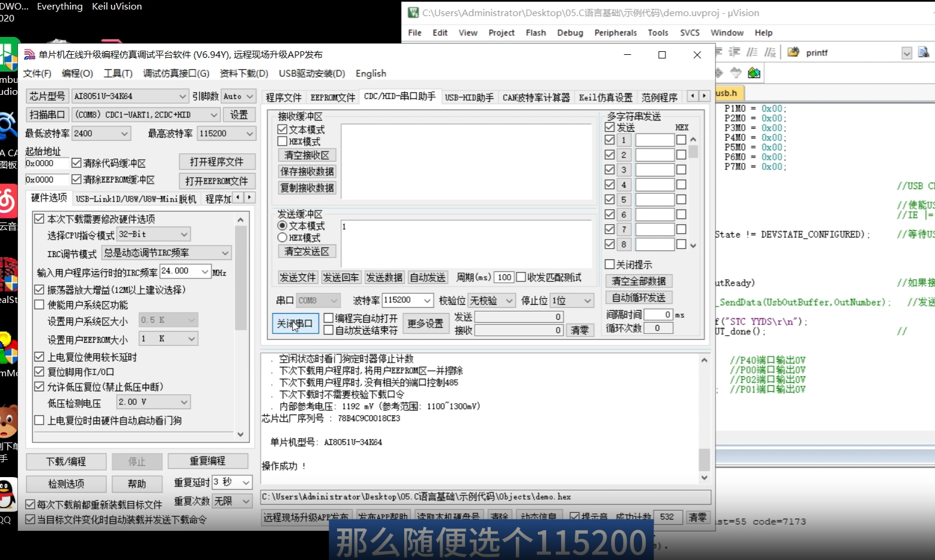
Task: Click the 清空接收区 button
Action: point(306,155)
